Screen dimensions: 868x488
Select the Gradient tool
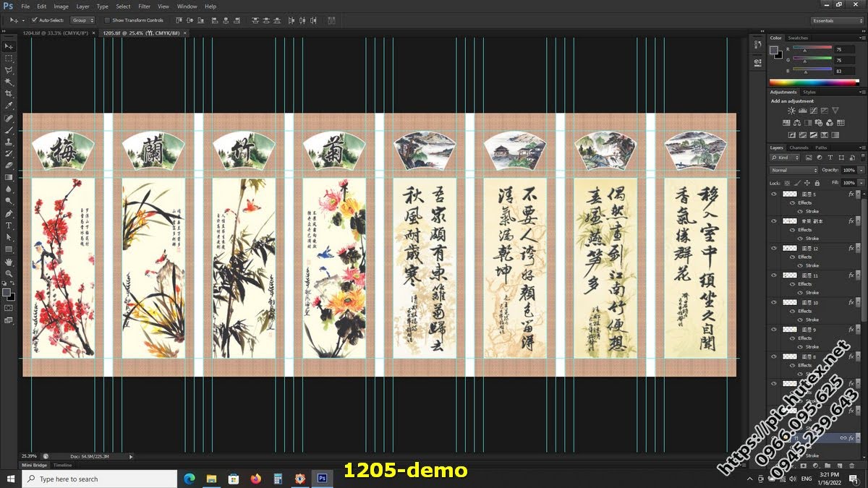9,178
